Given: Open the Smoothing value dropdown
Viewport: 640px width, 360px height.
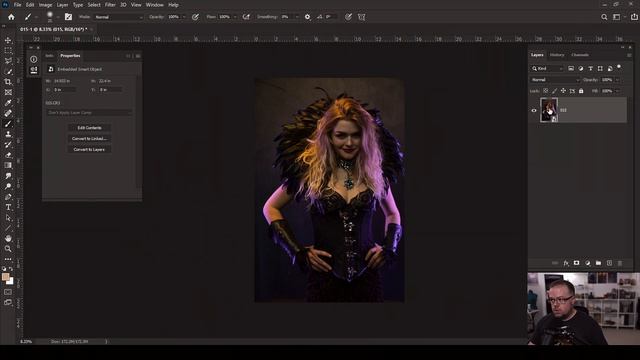Looking at the screenshot, I should (x=296, y=17).
